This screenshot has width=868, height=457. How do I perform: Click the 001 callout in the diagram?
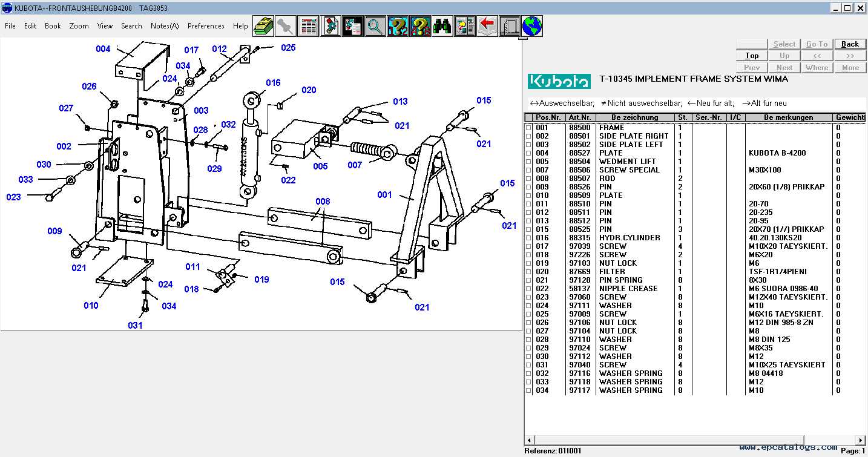384,195
